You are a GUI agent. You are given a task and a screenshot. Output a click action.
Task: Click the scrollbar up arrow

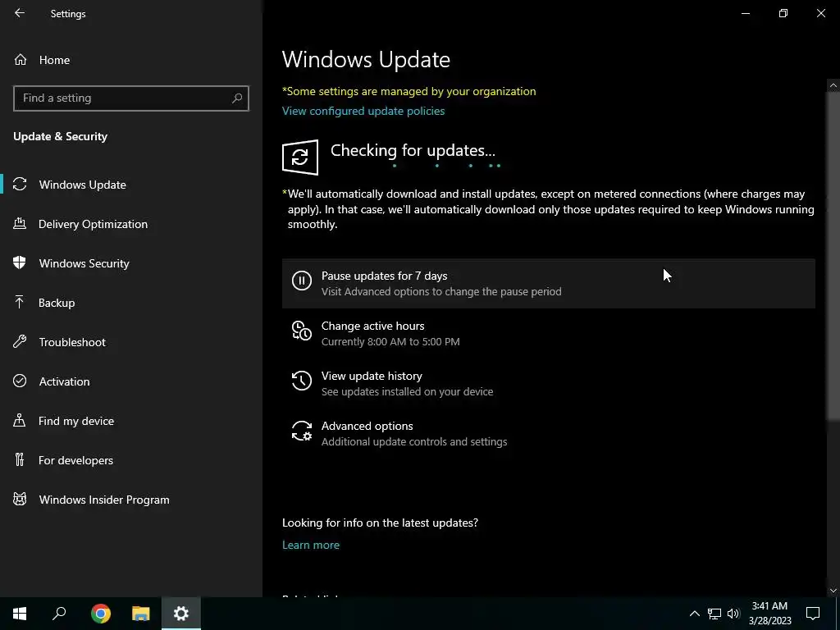click(x=833, y=85)
